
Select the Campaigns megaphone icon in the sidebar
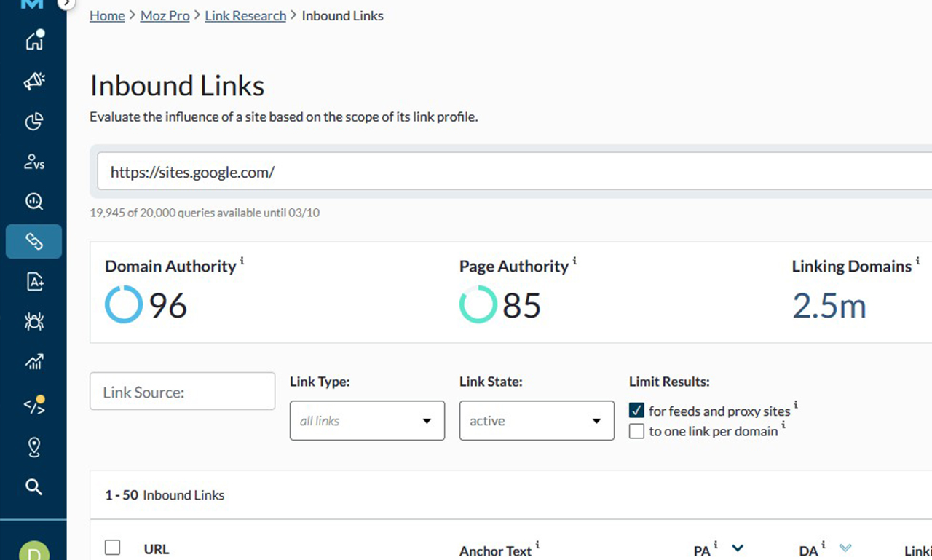coord(33,82)
